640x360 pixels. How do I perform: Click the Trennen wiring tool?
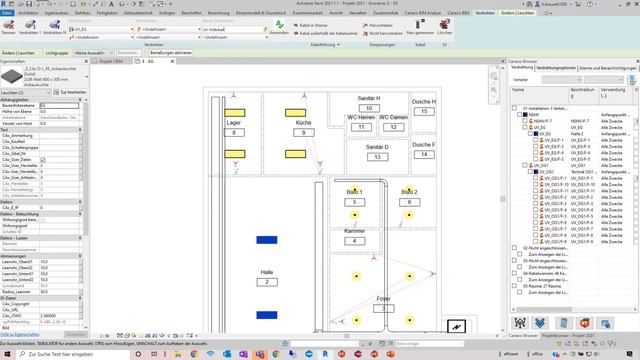pos(9,27)
